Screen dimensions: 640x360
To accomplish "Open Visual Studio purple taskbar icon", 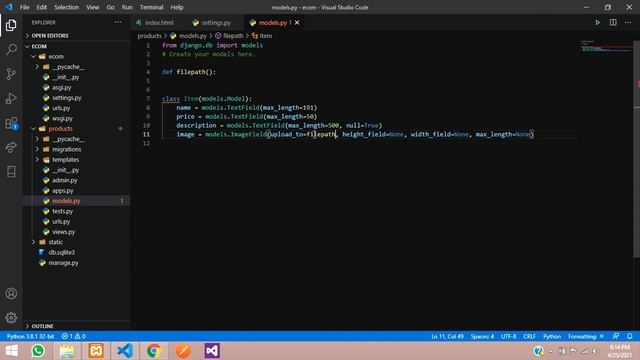I will pyautogui.click(x=212, y=351).
